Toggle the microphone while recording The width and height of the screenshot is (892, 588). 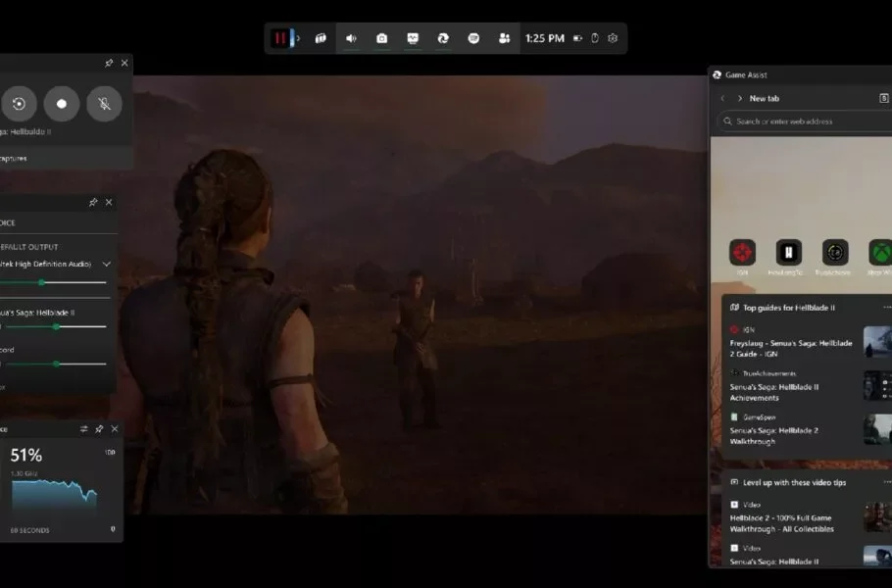pos(104,103)
